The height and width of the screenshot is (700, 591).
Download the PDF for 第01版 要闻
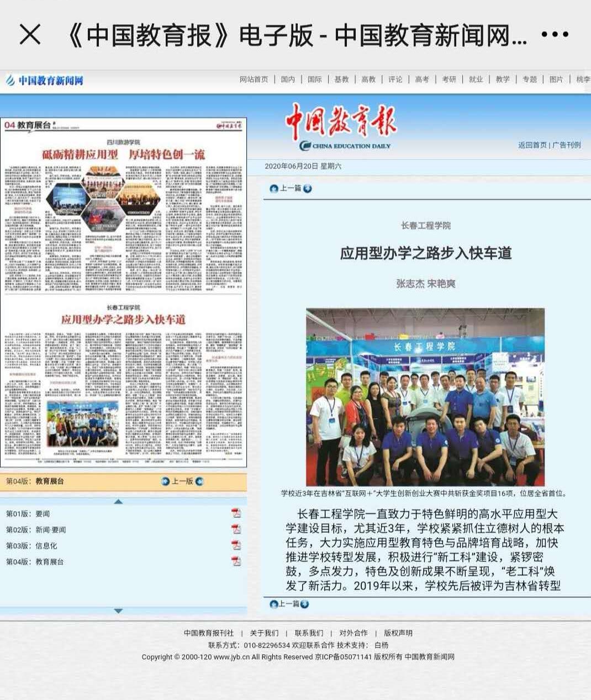[236, 513]
